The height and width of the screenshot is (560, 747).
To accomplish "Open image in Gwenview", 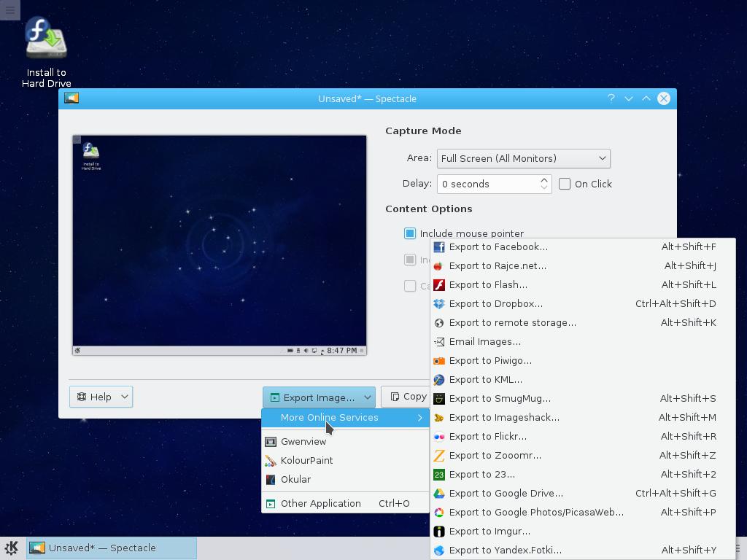I will 345,442.
